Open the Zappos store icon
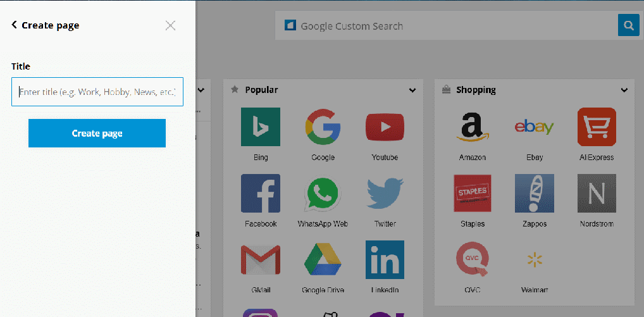The width and height of the screenshot is (644, 317). (535, 194)
